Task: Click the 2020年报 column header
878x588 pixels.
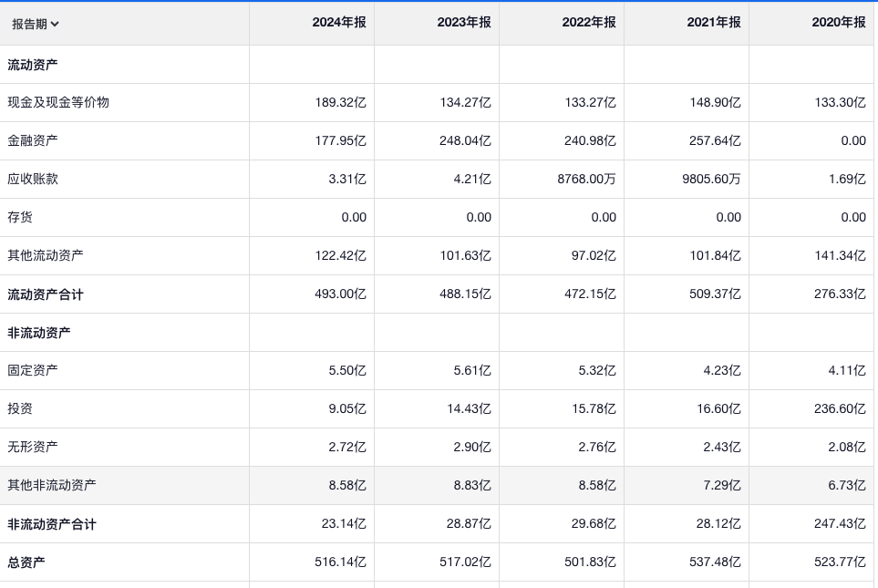Action: click(x=838, y=23)
